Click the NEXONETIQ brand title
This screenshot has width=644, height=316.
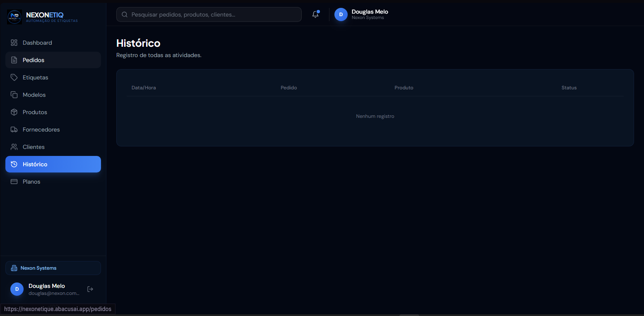[x=45, y=15]
